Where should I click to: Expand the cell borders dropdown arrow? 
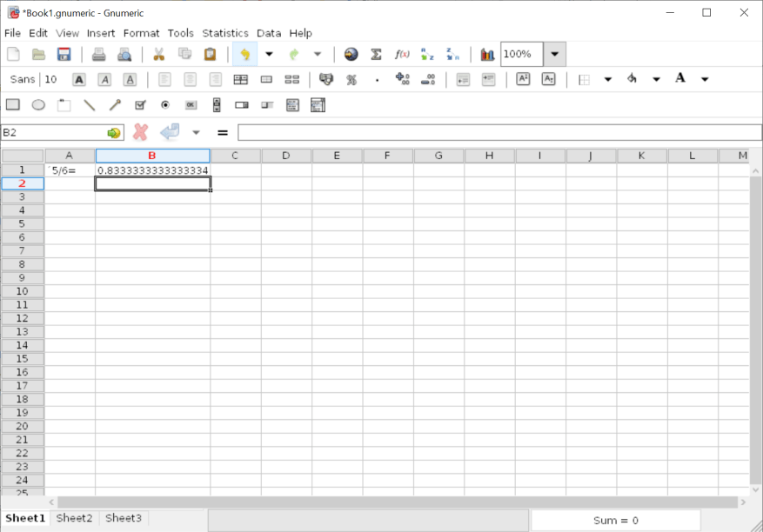click(x=607, y=79)
